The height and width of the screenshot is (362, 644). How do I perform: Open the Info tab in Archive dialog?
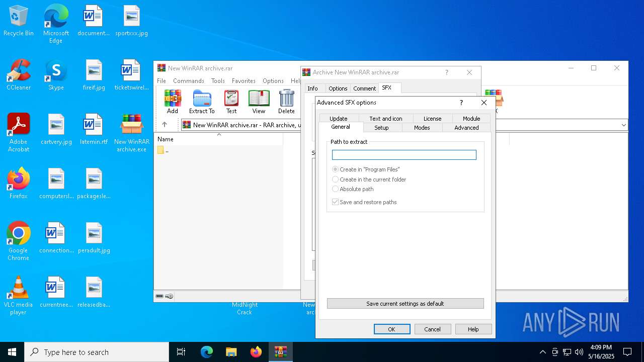click(x=312, y=88)
